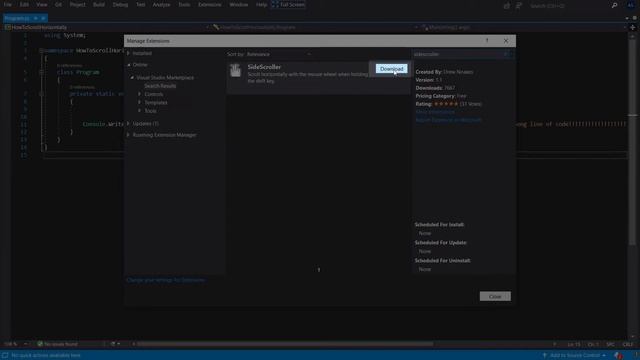Open the Window menu

[238, 5]
